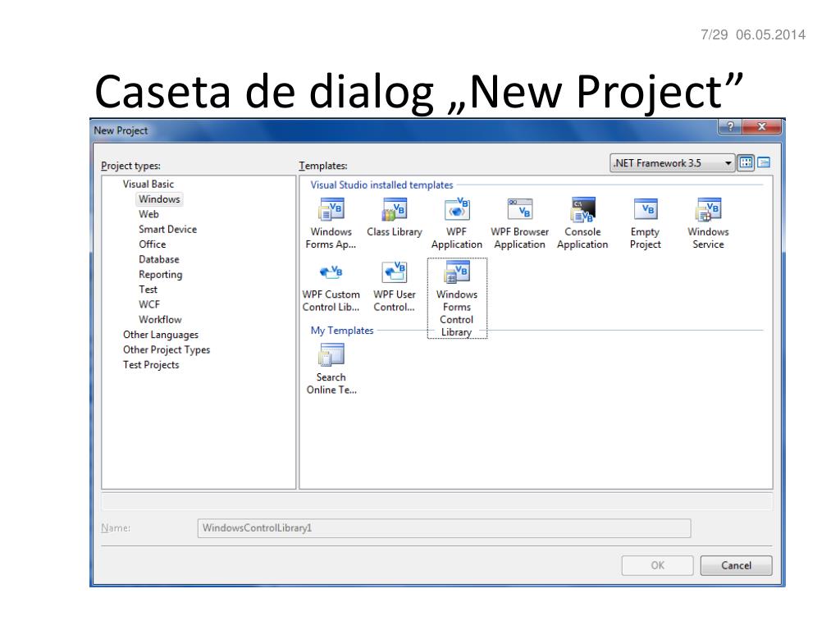
Task: Select the Office project type
Action: pyautogui.click(x=152, y=244)
